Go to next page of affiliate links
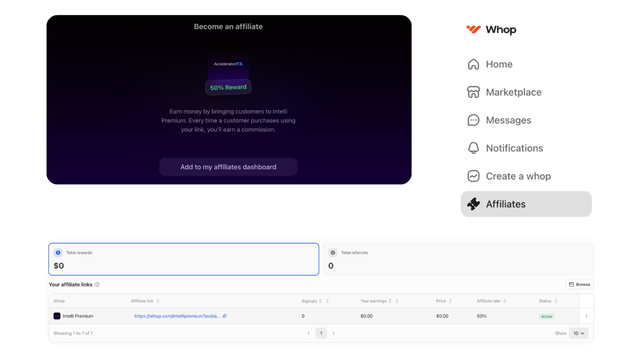The height and width of the screenshot is (354, 644). 334,333
